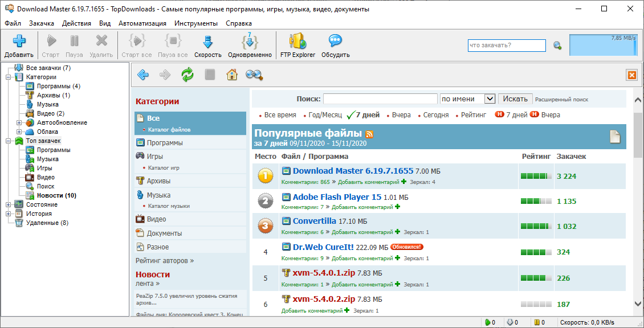Click paused downloads counter in status bar
The width and height of the screenshot is (644, 328).
[x=539, y=323]
